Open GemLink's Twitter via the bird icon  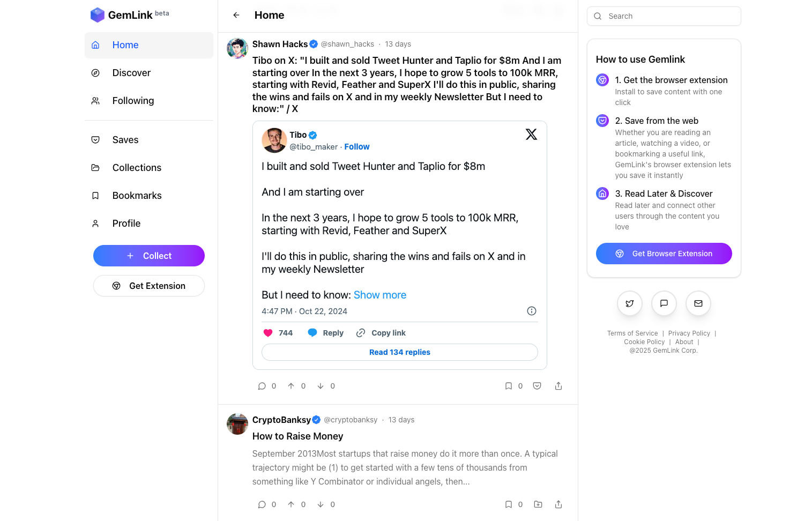pyautogui.click(x=629, y=303)
